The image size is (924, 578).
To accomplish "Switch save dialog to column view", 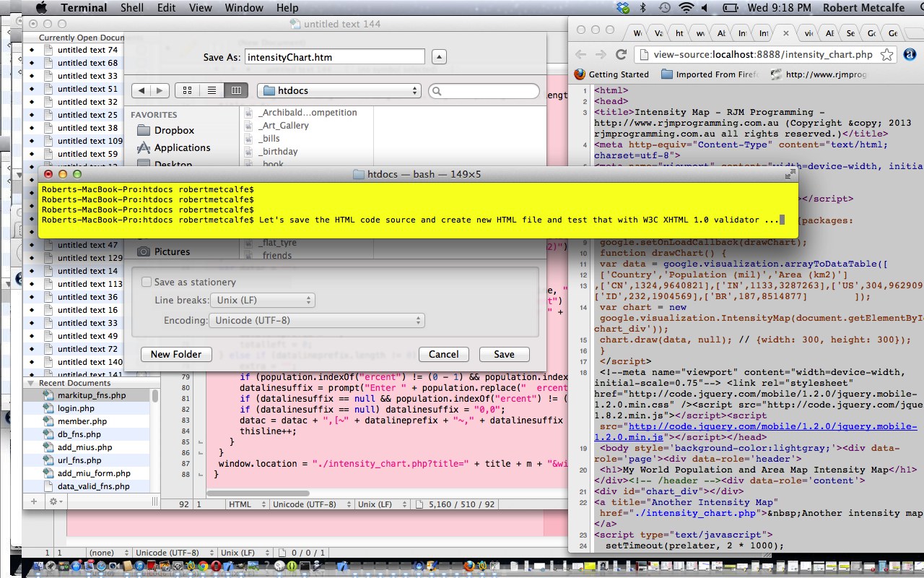I will pyautogui.click(x=236, y=90).
